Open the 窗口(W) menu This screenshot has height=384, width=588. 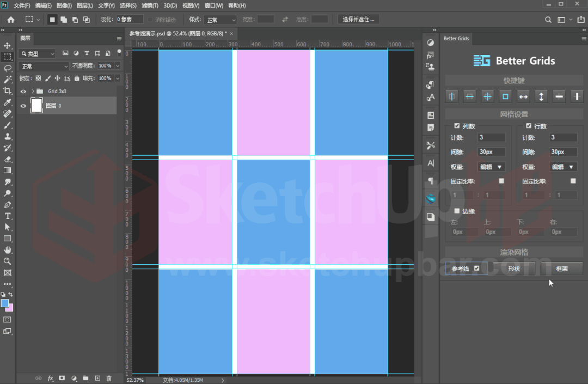[214, 5]
